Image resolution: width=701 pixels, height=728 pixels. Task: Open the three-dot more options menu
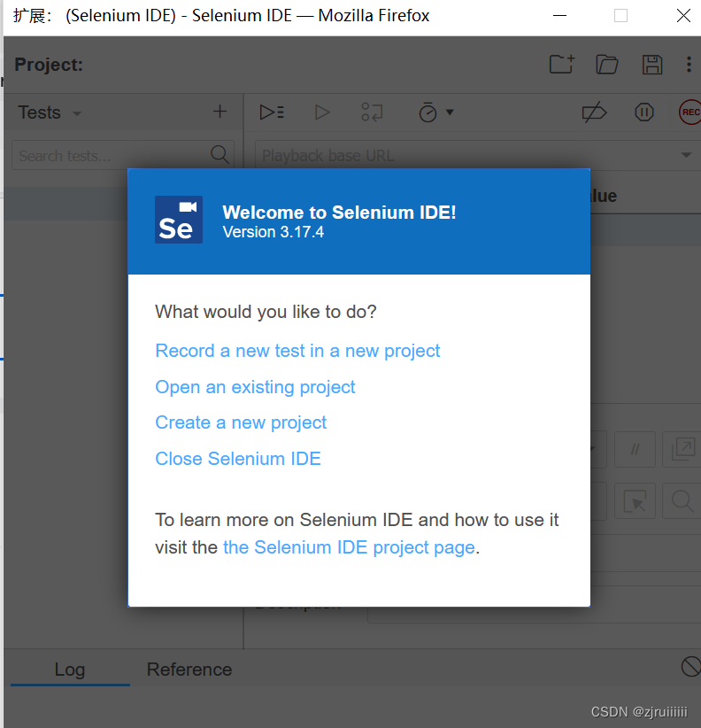pos(689,64)
